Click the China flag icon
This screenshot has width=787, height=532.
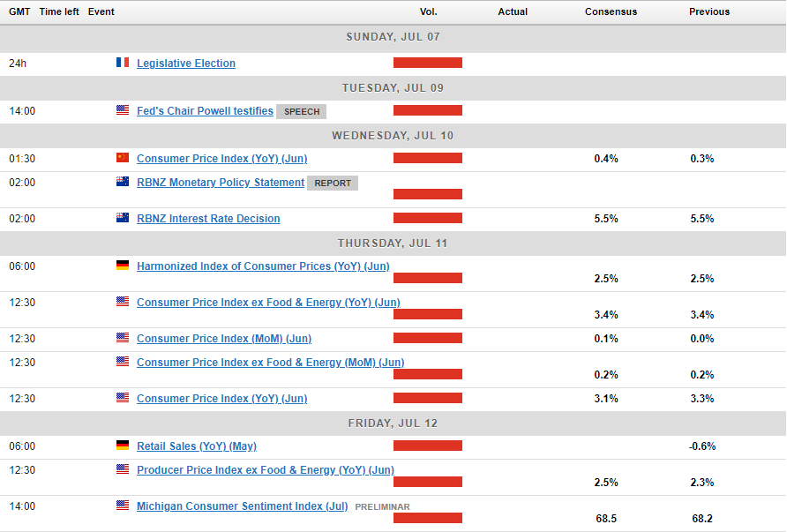(x=123, y=158)
